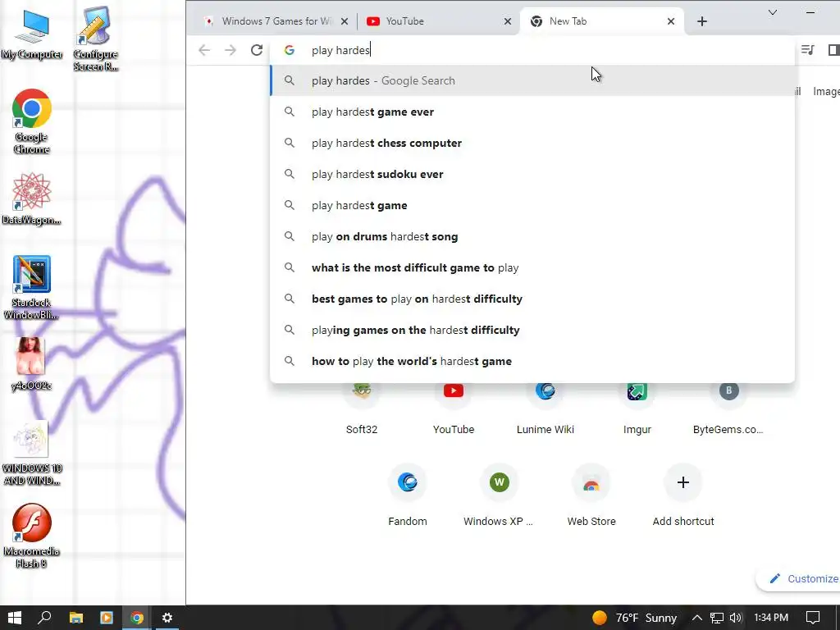The image size is (840, 630).
Task: Choose 'play hardest chess computer' suggestion
Action: tap(532, 143)
